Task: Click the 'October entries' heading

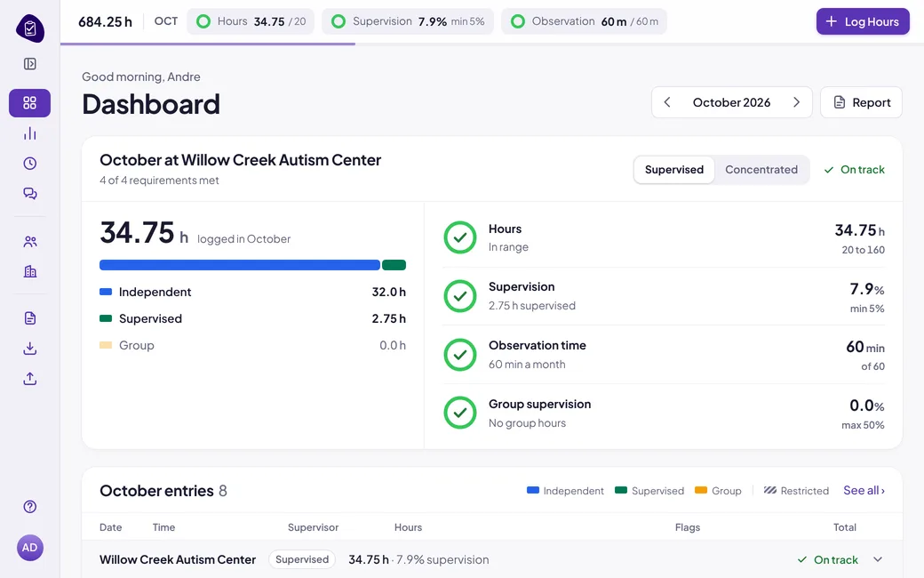Action: click(x=156, y=491)
